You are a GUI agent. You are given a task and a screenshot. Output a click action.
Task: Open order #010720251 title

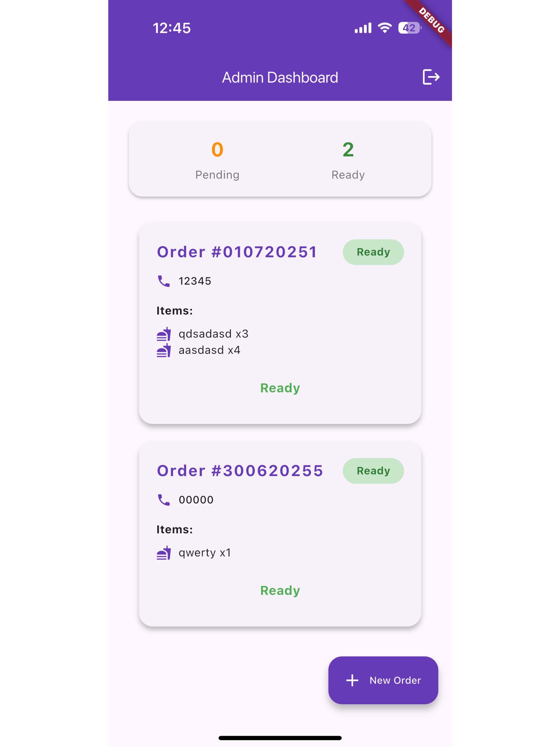pos(237,252)
